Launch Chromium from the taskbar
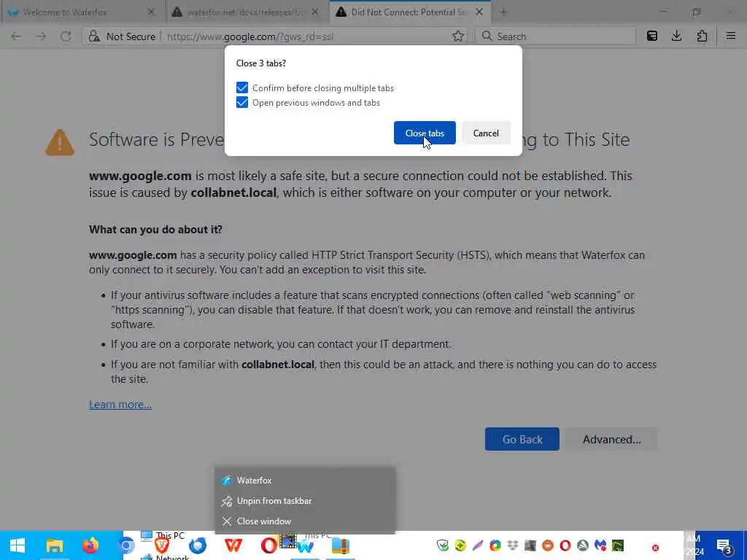The height and width of the screenshot is (560, 747). (x=126, y=545)
